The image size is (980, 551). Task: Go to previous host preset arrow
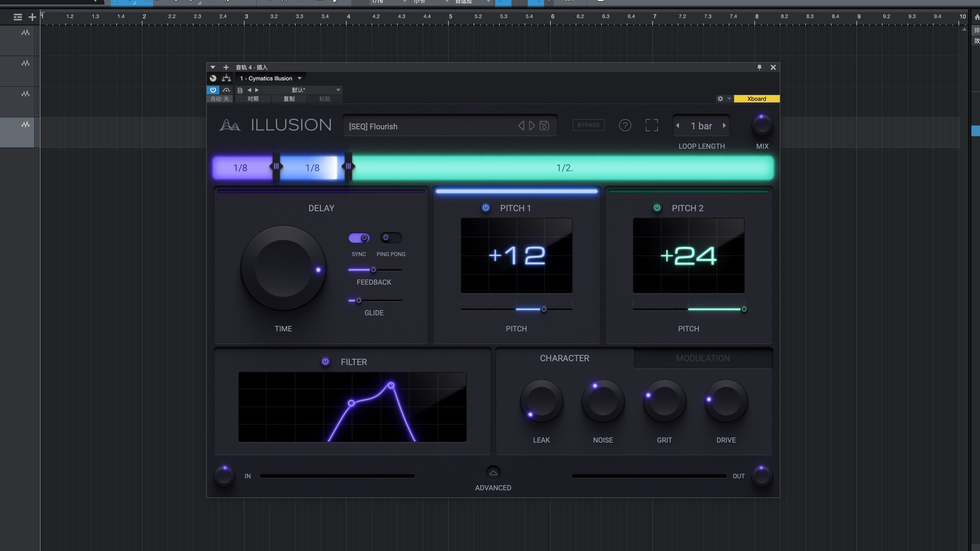pos(249,90)
